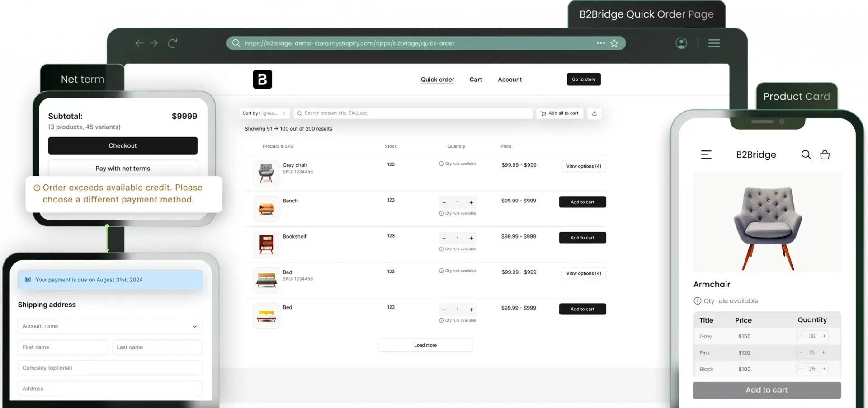Click the Go to store button
The height and width of the screenshot is (408, 868).
584,79
